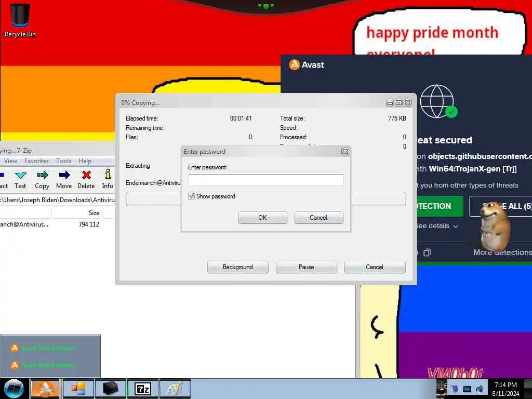
Task: Click the Size column header in 7-Zip
Action: tap(77, 212)
